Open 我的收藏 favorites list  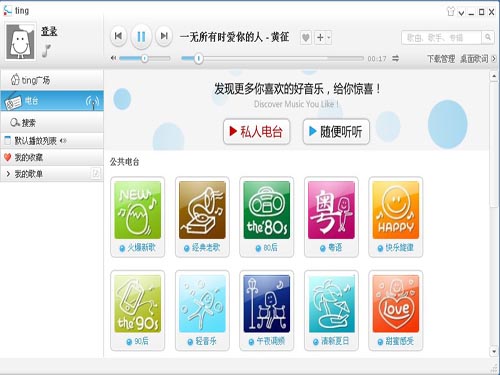pos(52,157)
